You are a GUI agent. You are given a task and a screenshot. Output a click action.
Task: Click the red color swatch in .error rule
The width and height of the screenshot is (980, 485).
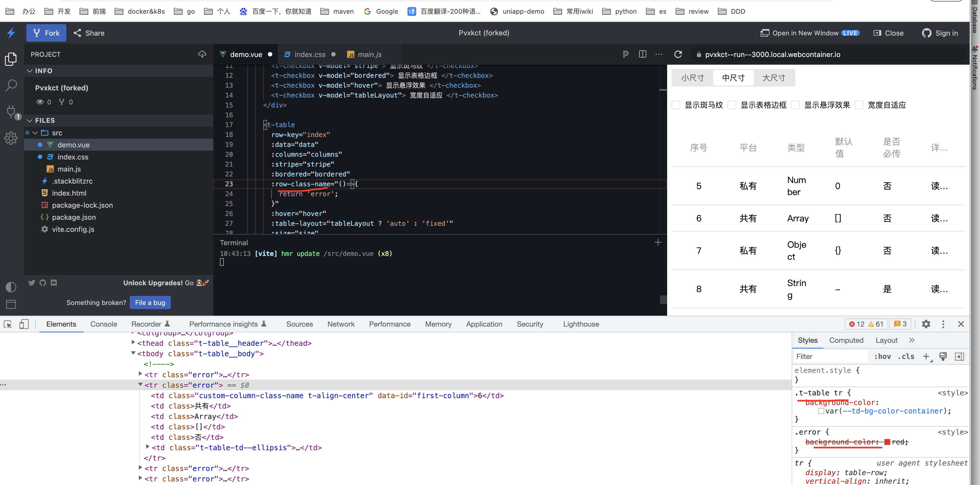(888, 442)
